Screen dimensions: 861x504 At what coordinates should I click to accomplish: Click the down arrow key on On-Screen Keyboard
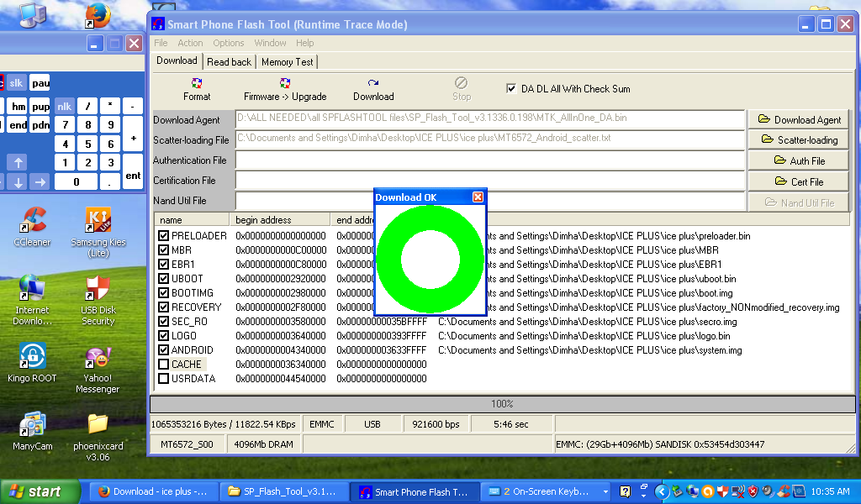[x=18, y=182]
